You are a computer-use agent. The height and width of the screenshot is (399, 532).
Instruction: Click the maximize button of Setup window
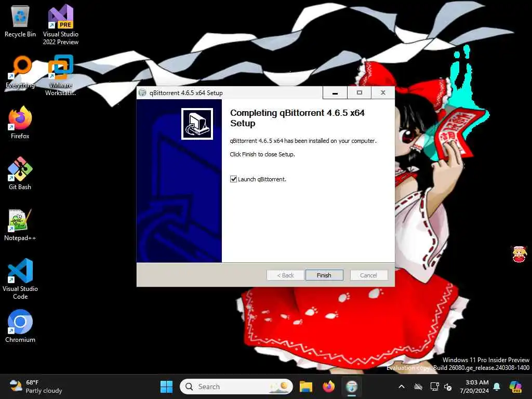click(x=360, y=92)
